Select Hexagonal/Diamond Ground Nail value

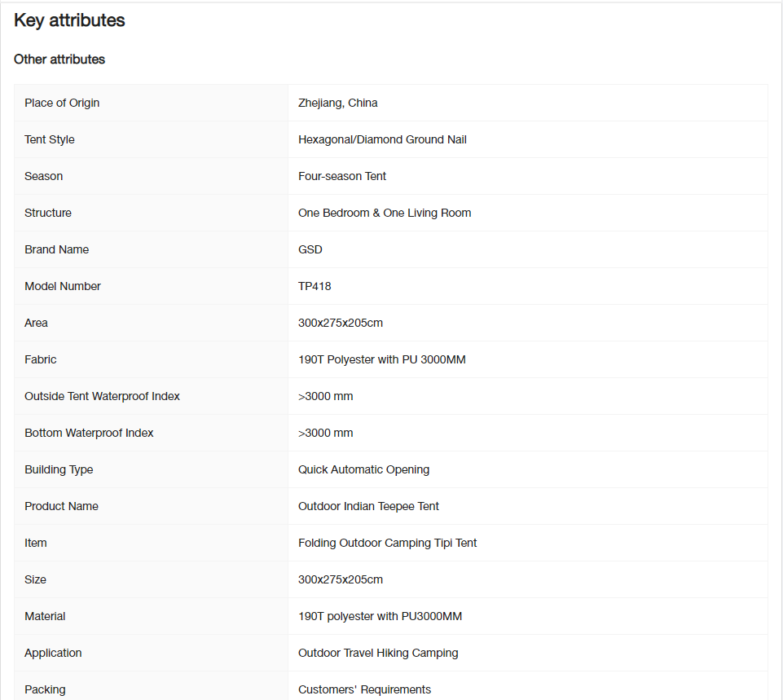(x=382, y=140)
